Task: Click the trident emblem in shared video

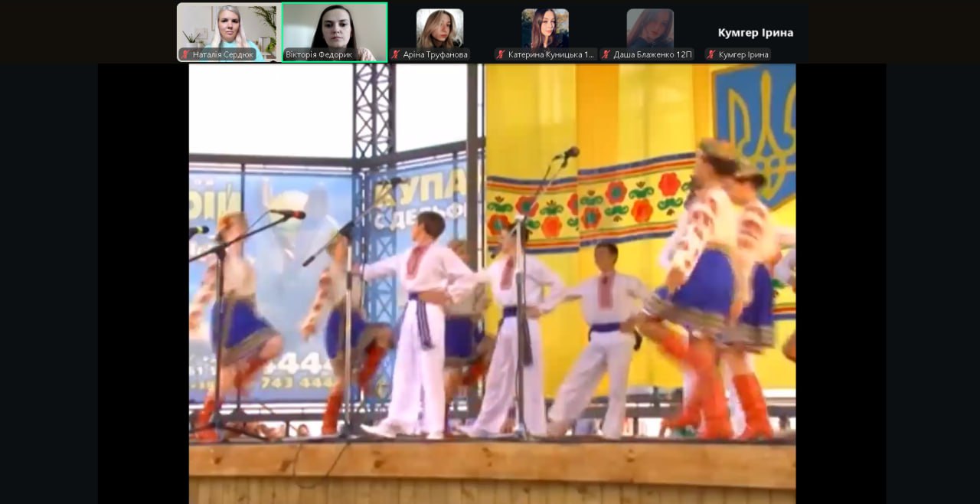Action: coord(755,130)
